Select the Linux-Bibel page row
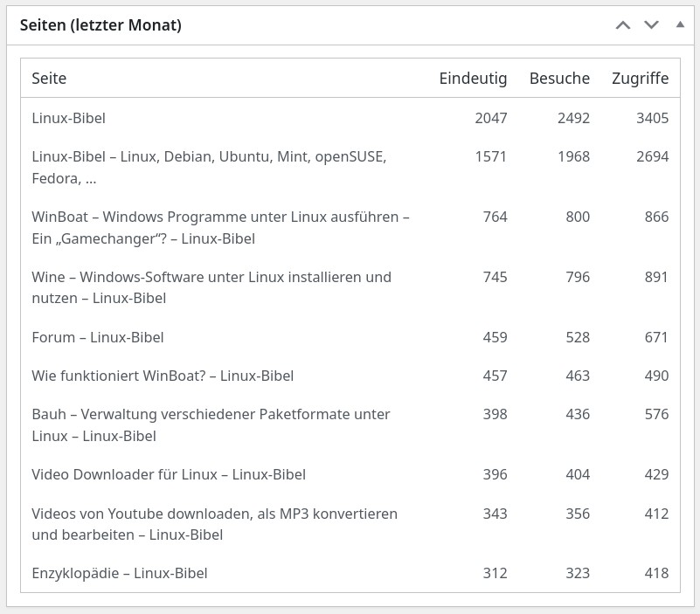 [69, 118]
